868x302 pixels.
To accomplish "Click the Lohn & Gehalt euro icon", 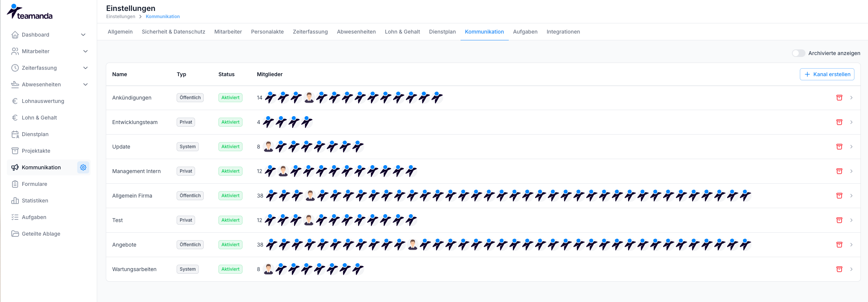I will [x=15, y=118].
